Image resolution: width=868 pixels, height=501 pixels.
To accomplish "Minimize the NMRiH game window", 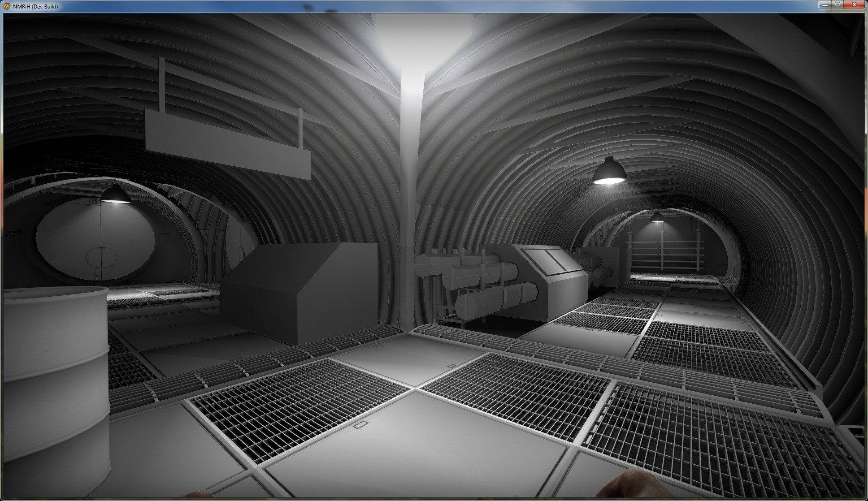I will point(825,4).
